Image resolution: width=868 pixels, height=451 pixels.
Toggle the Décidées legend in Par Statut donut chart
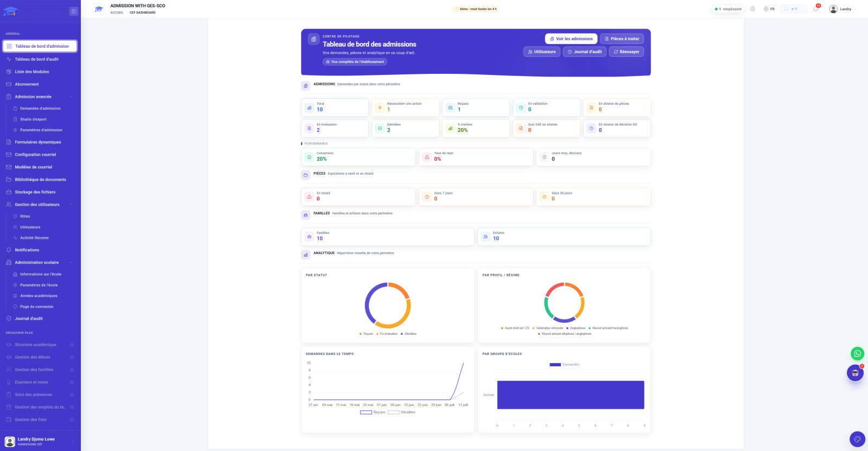click(x=409, y=334)
